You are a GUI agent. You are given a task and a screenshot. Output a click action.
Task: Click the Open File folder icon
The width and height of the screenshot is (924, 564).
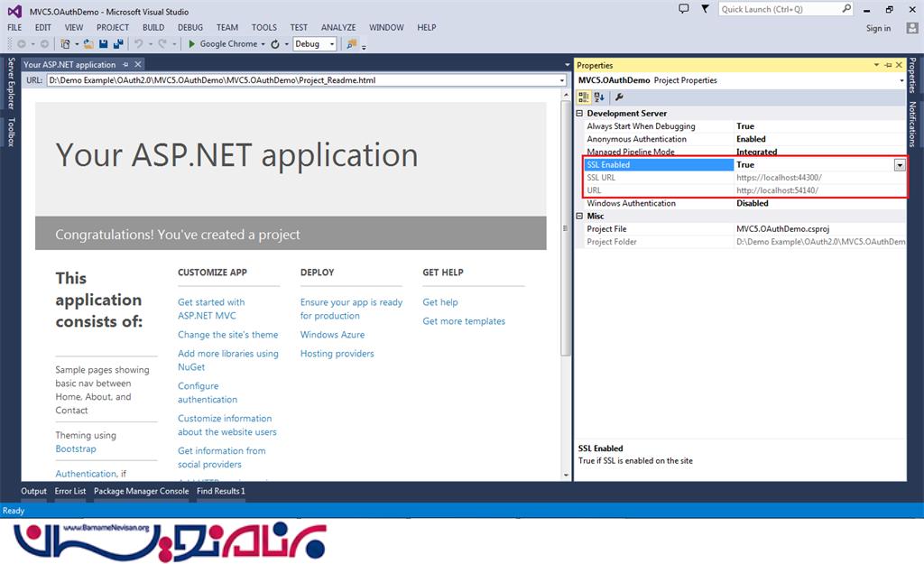88,43
